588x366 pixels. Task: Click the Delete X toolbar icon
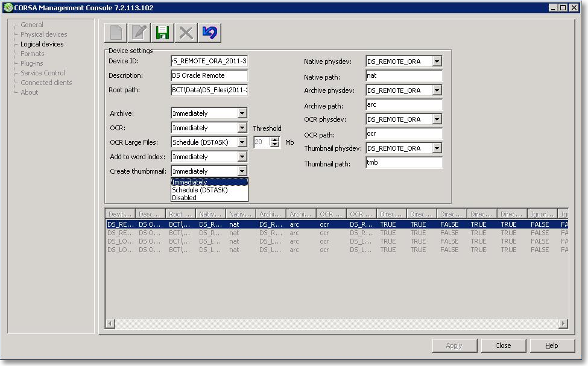click(186, 33)
